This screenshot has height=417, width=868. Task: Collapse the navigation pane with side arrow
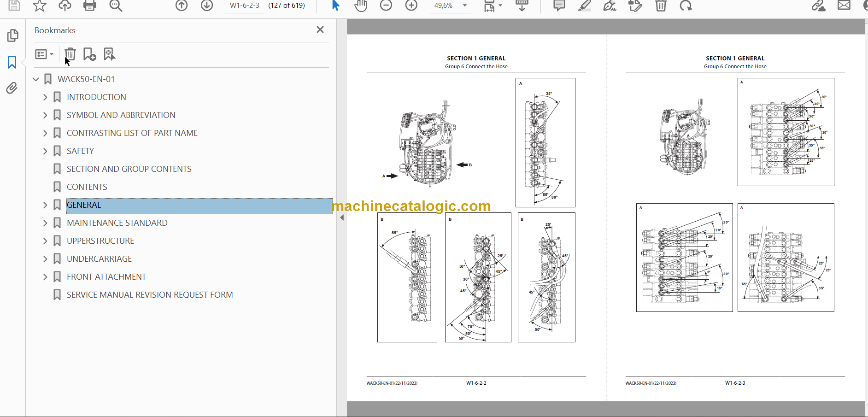tap(342, 217)
